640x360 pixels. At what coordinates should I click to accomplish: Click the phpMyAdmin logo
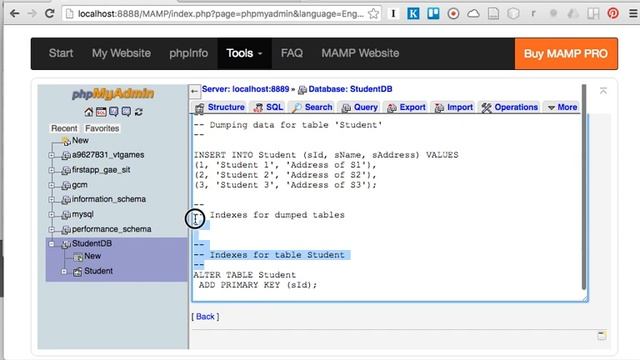click(x=113, y=94)
